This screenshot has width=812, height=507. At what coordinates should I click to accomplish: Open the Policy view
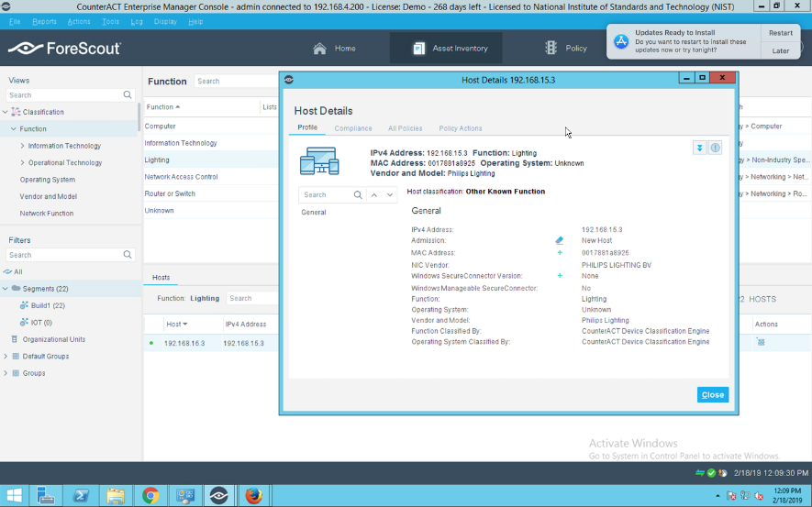tap(566, 48)
